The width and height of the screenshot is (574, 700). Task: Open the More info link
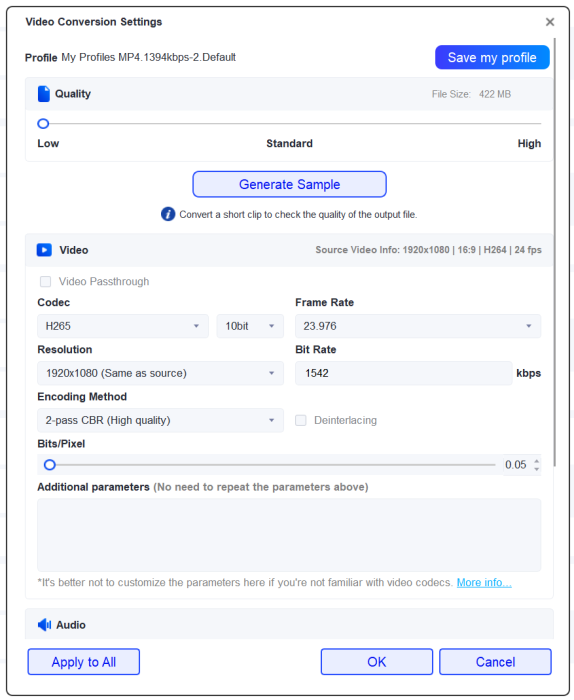[484, 583]
